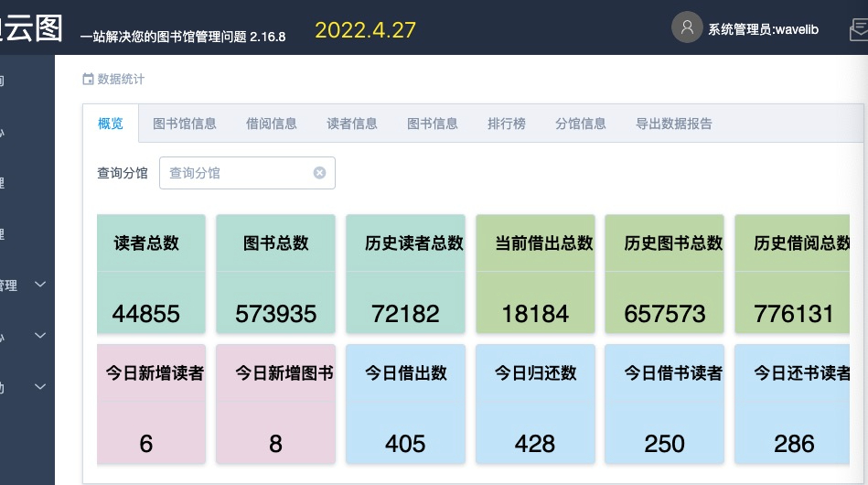Open the 导出数据报告 tab
Viewport: 868px width, 485px height.
(x=674, y=124)
